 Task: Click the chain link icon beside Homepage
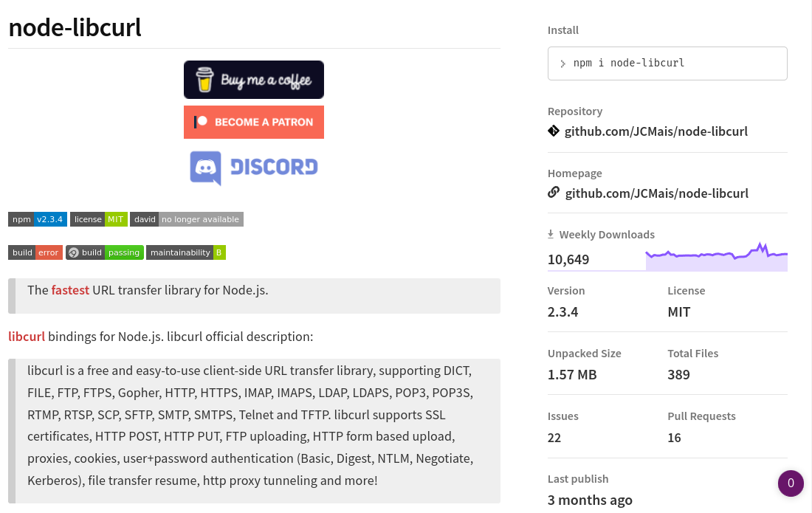click(x=554, y=193)
